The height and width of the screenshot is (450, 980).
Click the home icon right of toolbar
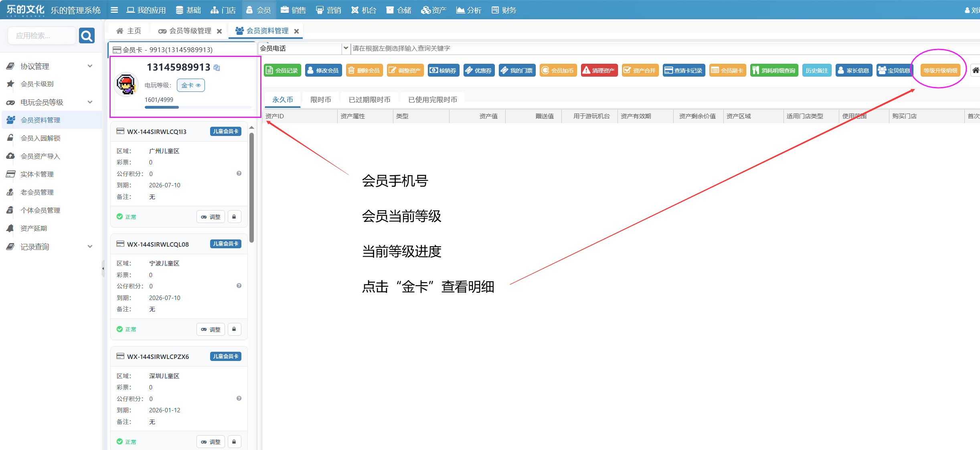pyautogui.click(x=975, y=71)
